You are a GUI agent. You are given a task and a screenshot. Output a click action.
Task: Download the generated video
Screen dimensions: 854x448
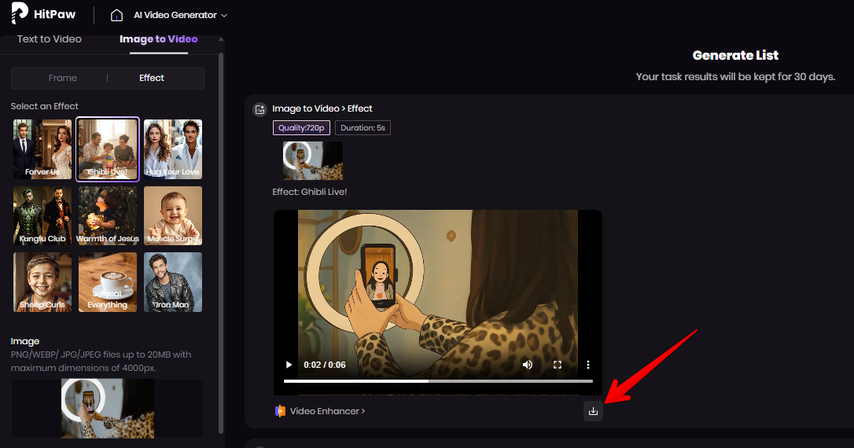(593, 411)
